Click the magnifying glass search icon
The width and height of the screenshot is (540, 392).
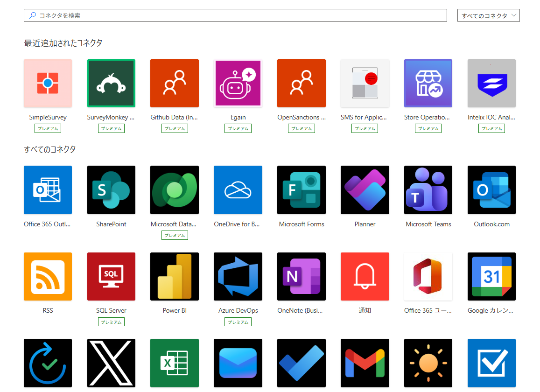[32, 15]
